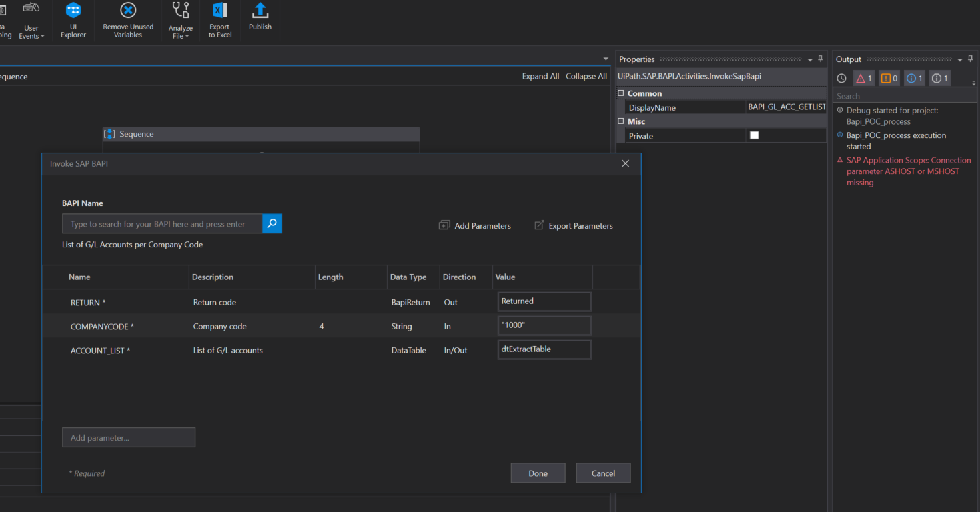Click the COMPANYCODE value field
Image resolution: width=980 pixels, height=512 pixels.
tap(544, 326)
